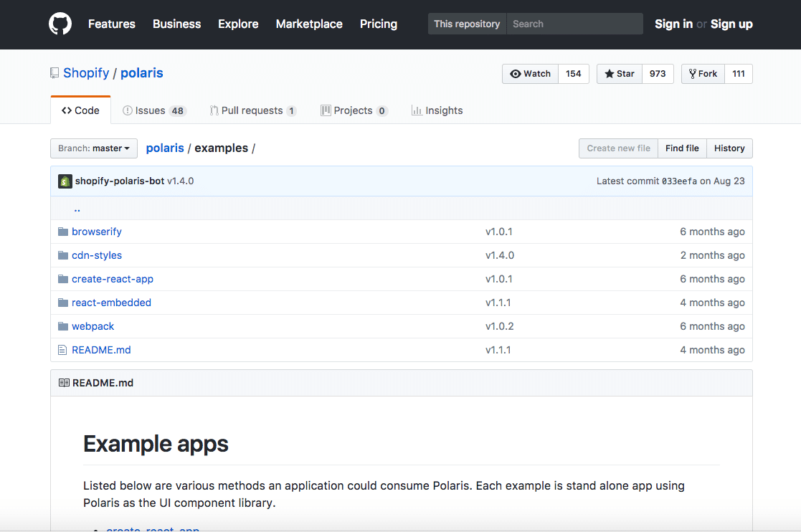Open the create-react-app folder
The width and height of the screenshot is (801, 532).
tap(113, 279)
